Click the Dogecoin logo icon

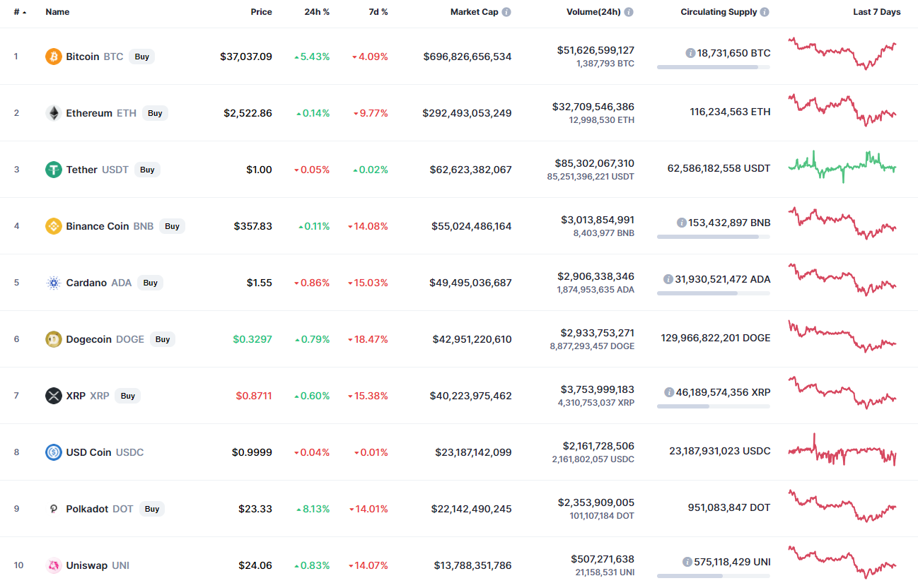click(54, 339)
